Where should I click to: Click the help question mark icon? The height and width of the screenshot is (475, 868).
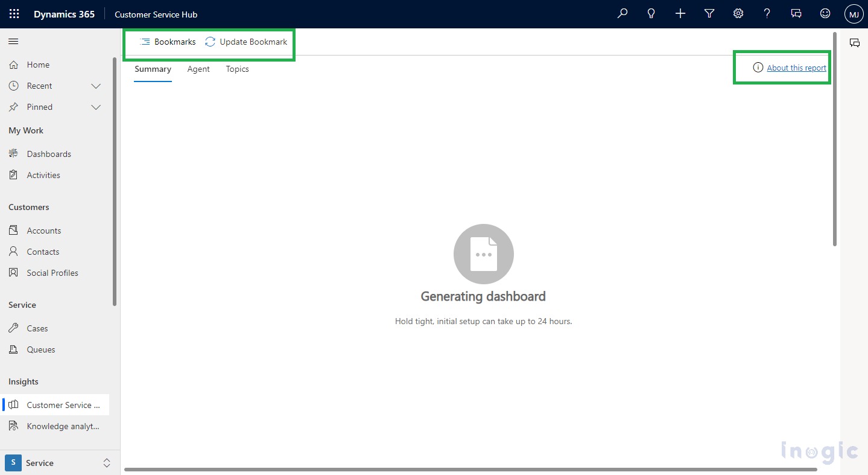tap(767, 13)
